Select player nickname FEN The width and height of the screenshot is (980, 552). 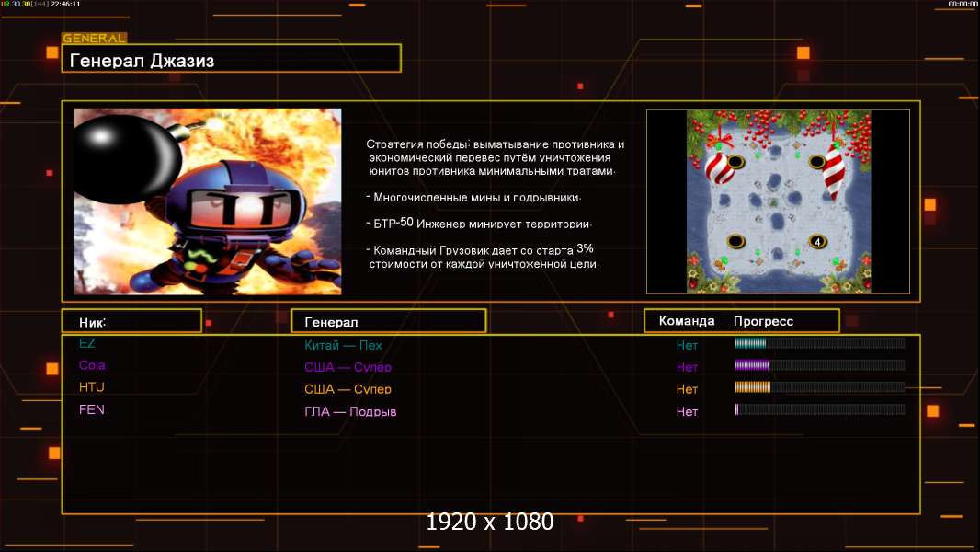click(x=91, y=409)
